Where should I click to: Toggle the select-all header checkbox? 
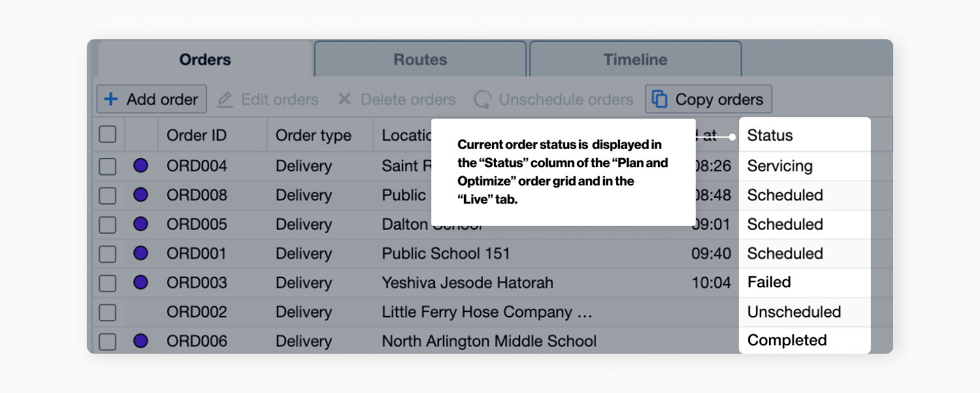(107, 134)
